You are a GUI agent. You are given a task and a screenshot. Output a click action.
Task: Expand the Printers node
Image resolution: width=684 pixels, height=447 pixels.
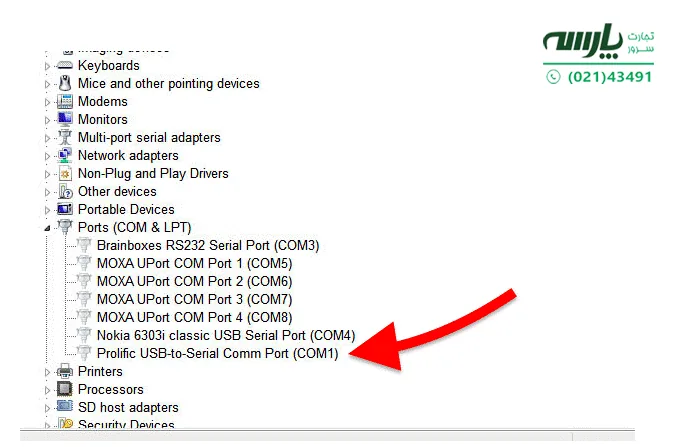point(47,372)
